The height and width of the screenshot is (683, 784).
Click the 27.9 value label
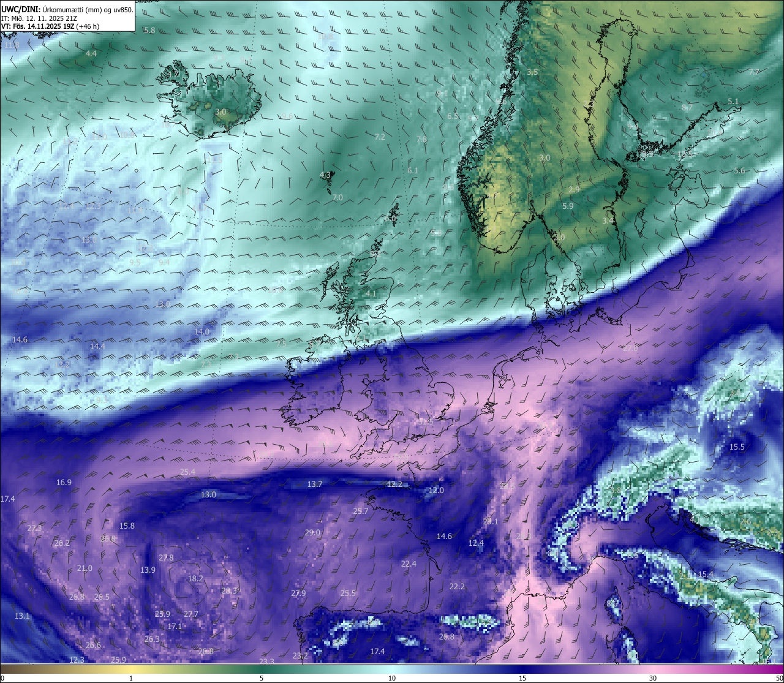click(x=298, y=594)
